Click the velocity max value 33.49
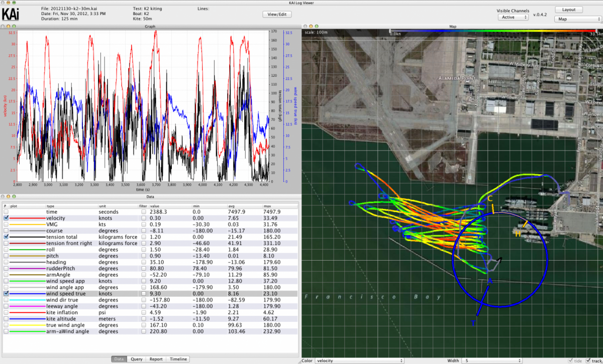The image size is (603, 364). pos(270,218)
